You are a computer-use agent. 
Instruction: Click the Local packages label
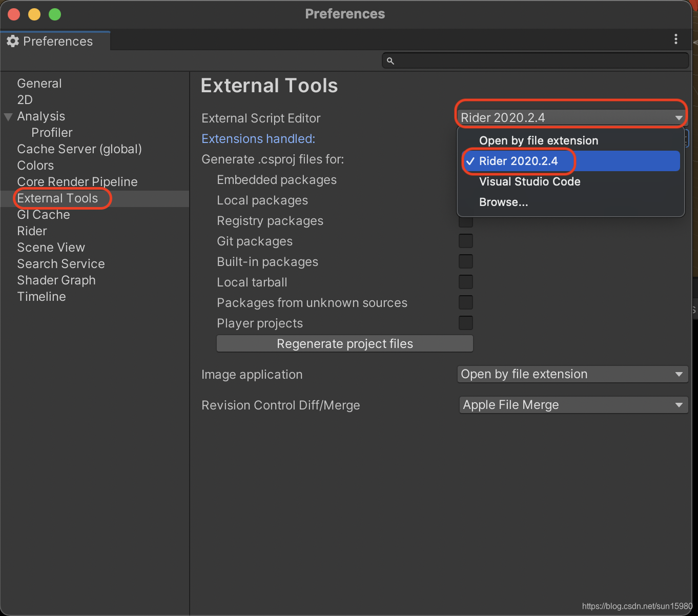(262, 200)
